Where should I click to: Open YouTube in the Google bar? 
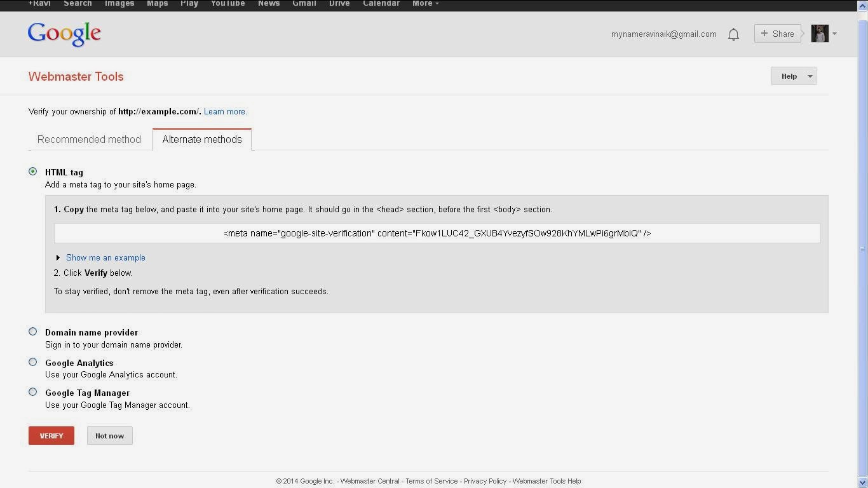pyautogui.click(x=227, y=4)
